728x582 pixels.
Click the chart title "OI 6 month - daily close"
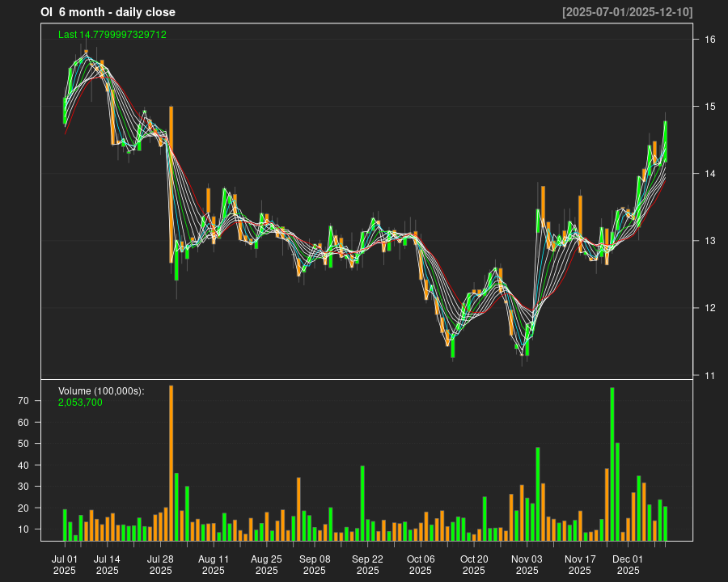point(108,12)
